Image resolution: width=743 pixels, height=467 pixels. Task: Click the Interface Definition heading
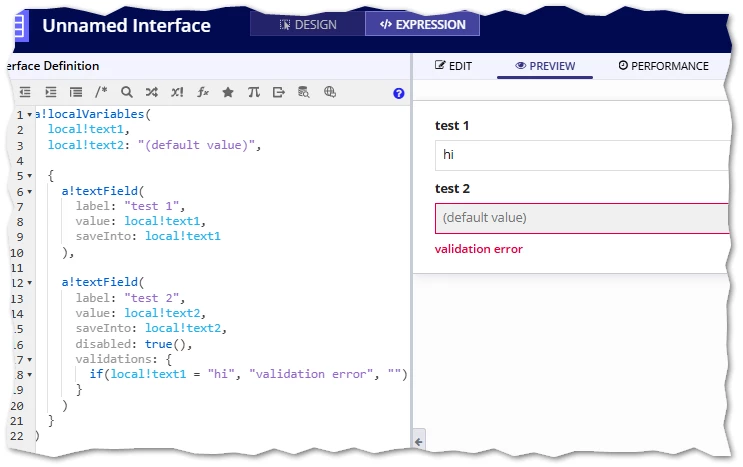tap(54, 66)
